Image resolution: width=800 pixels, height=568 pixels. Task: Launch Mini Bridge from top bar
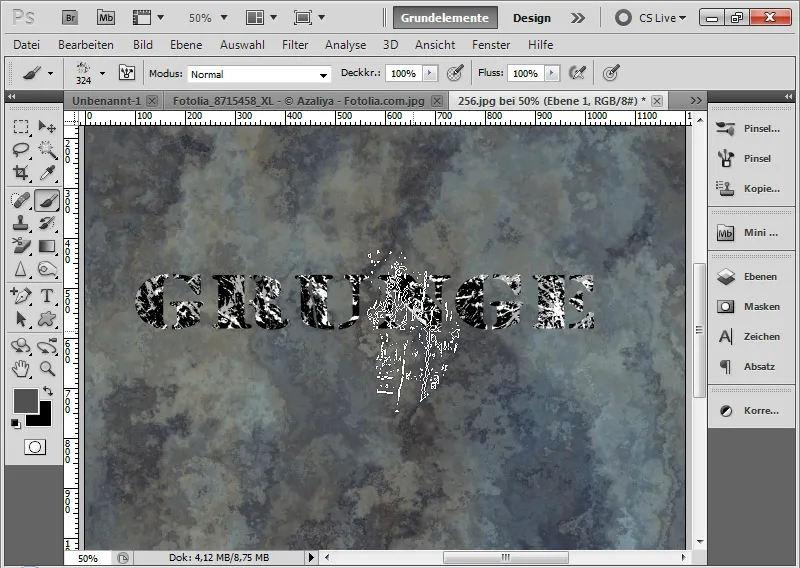(x=106, y=18)
